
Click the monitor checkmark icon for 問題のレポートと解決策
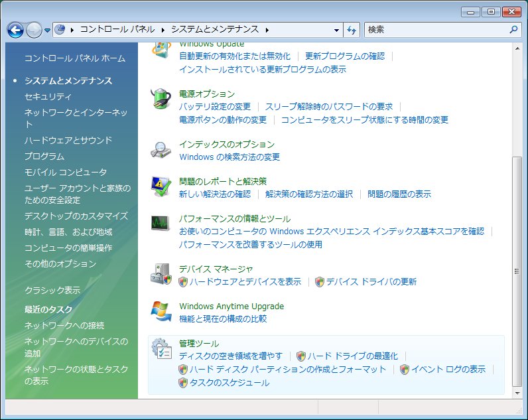click(x=161, y=186)
